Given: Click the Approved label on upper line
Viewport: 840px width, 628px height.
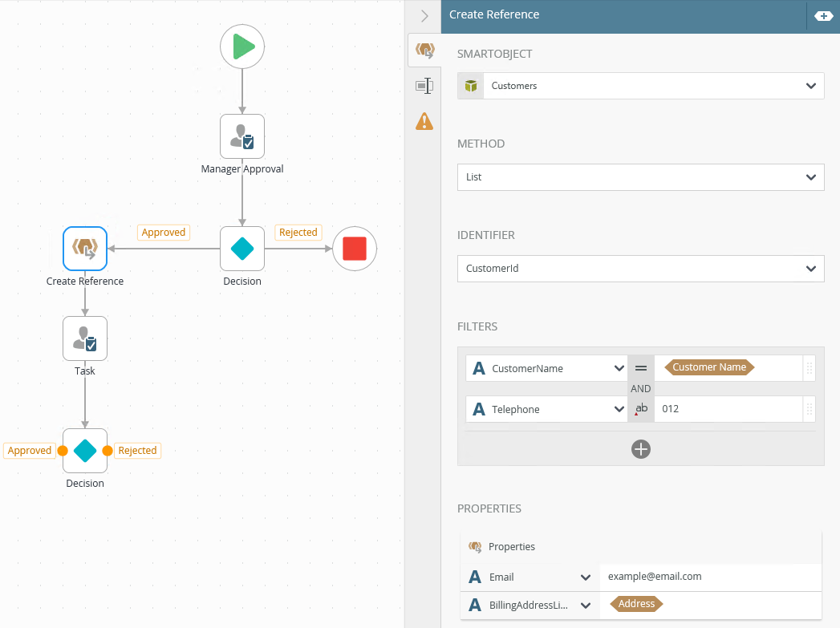Looking at the screenshot, I should point(164,233).
